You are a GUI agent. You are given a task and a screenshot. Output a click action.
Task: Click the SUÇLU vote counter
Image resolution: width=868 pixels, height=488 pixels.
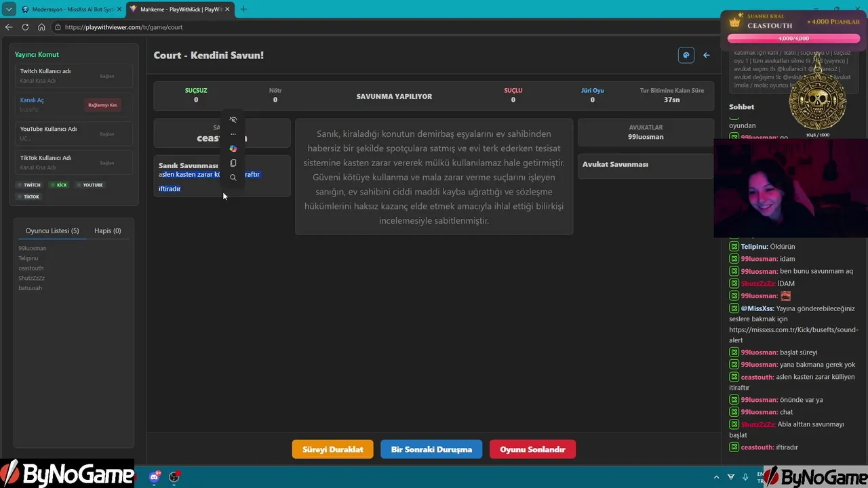coord(513,96)
